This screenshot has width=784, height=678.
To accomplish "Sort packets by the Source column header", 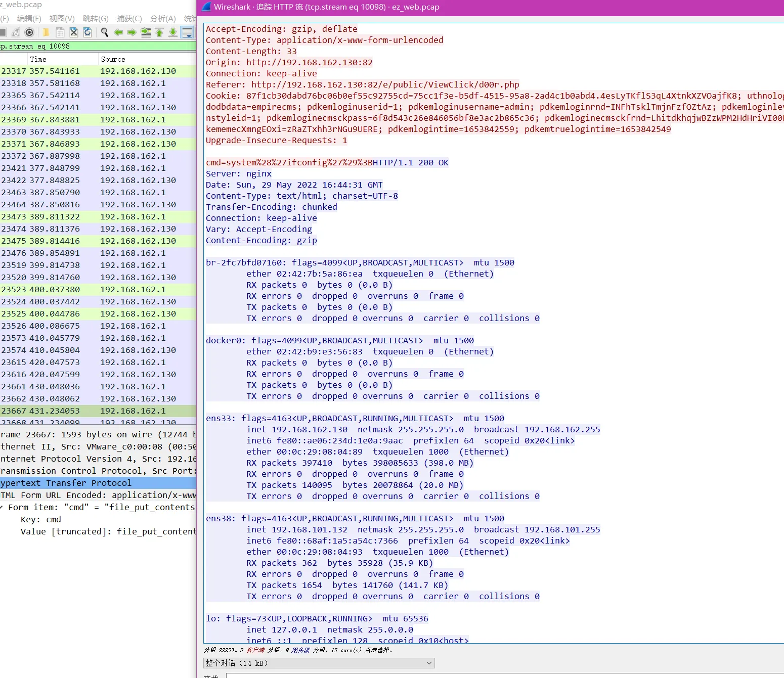I will (113, 59).
